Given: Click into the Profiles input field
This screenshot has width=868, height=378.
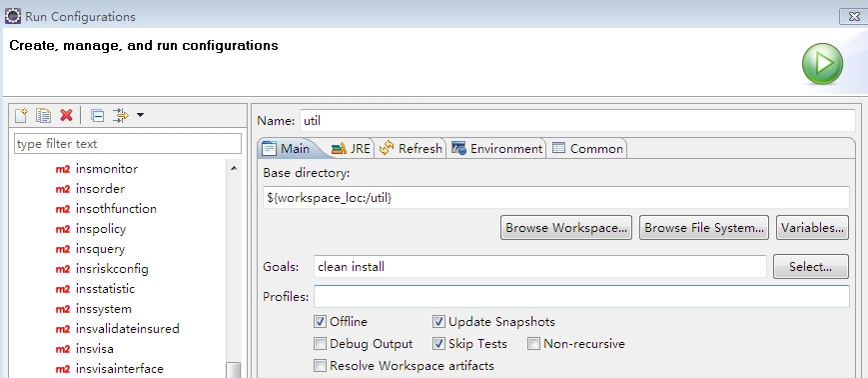Looking at the screenshot, I should (581, 297).
